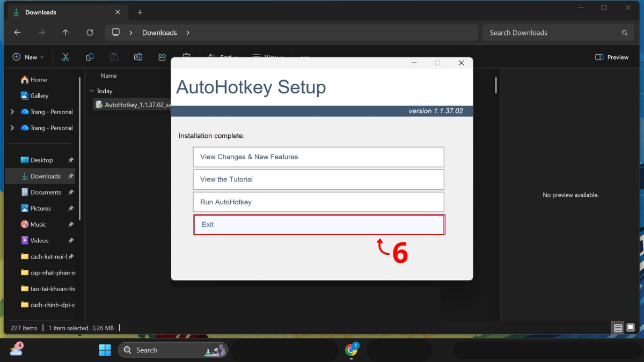Click 1 item selected 3,26 MB text
Viewport: 644px width, 362px height.
coord(81,328)
